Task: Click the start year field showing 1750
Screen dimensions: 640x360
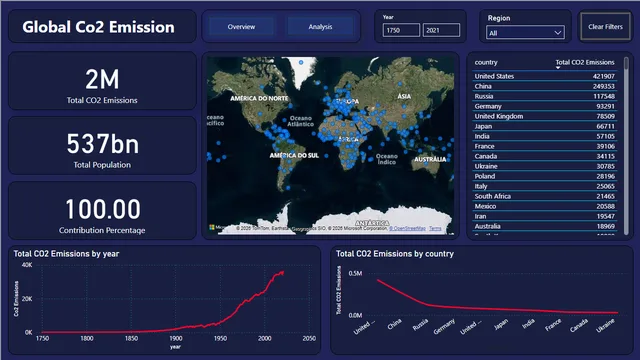Action: pos(401,30)
